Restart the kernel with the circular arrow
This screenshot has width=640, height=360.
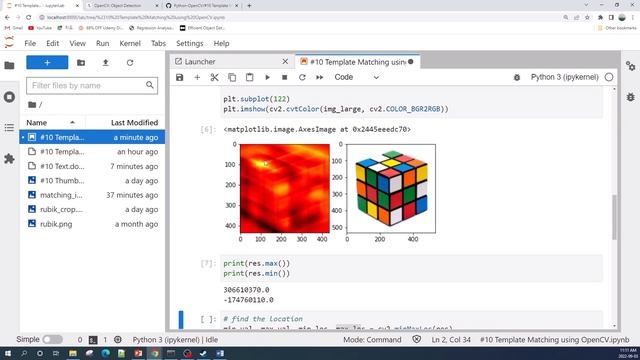point(302,78)
